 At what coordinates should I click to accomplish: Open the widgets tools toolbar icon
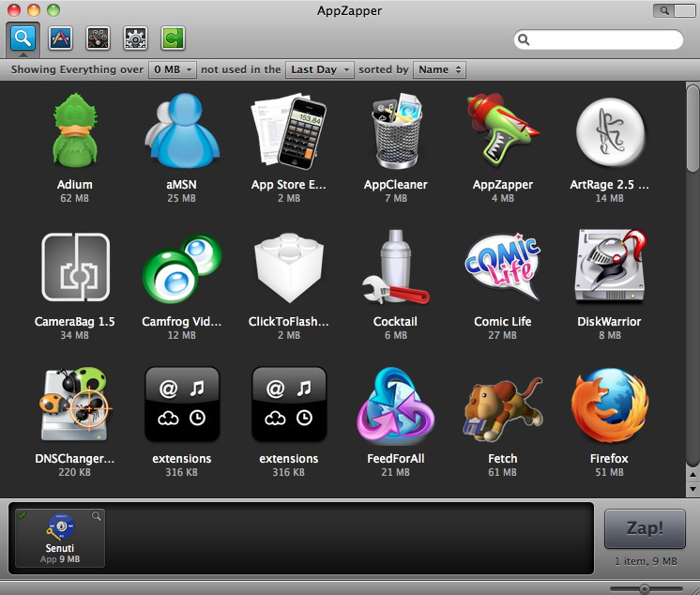coord(98,38)
